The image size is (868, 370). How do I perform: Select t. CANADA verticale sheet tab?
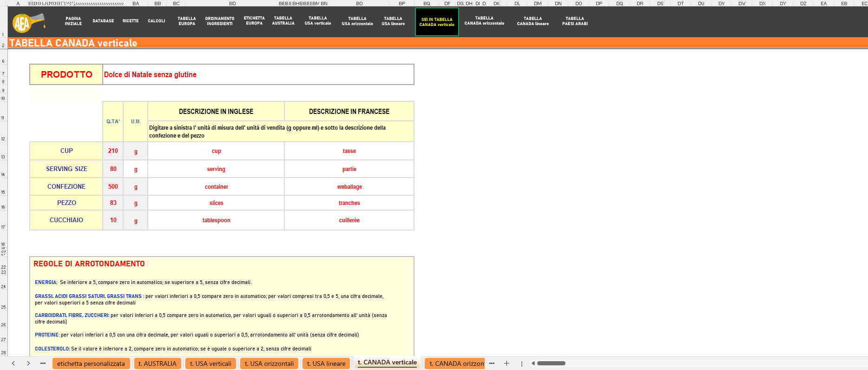point(388,363)
